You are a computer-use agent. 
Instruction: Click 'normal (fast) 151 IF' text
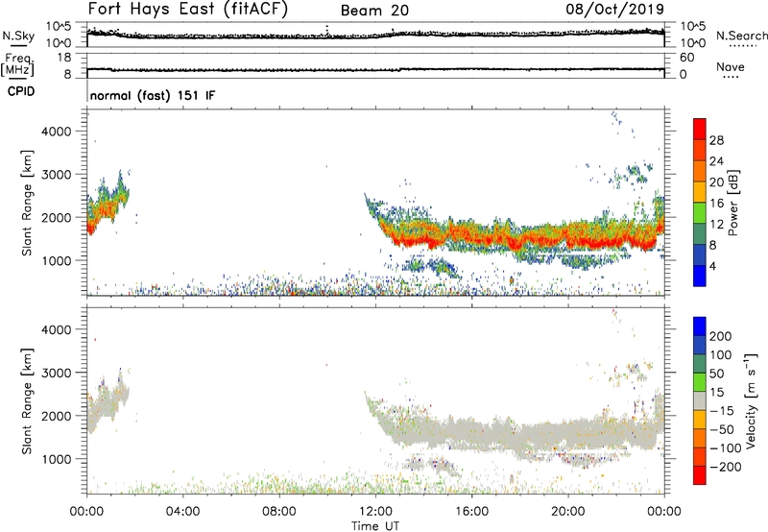click(x=153, y=95)
